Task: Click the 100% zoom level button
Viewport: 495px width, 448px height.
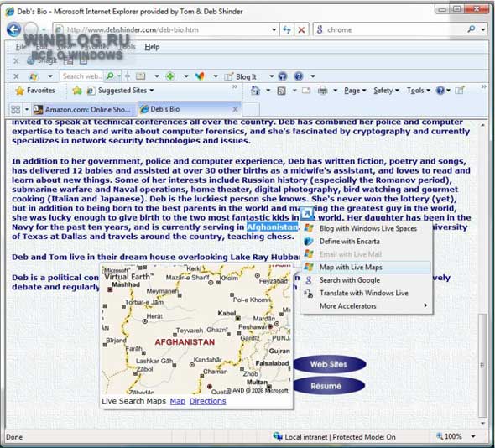Action: click(450, 436)
